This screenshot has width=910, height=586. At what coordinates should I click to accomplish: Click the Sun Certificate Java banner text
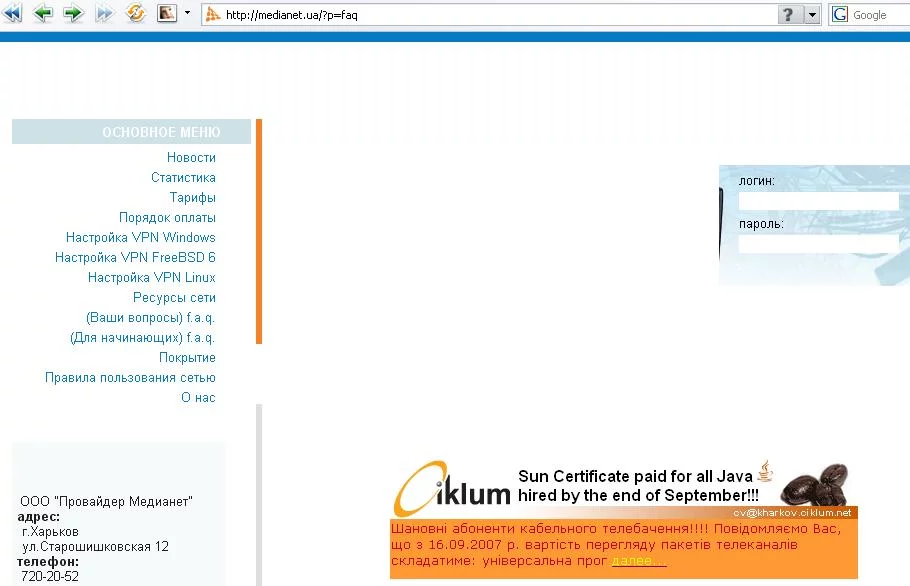tap(638, 486)
